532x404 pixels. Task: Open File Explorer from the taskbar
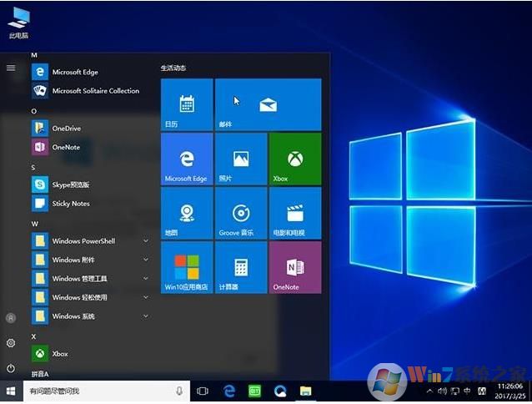click(306, 391)
